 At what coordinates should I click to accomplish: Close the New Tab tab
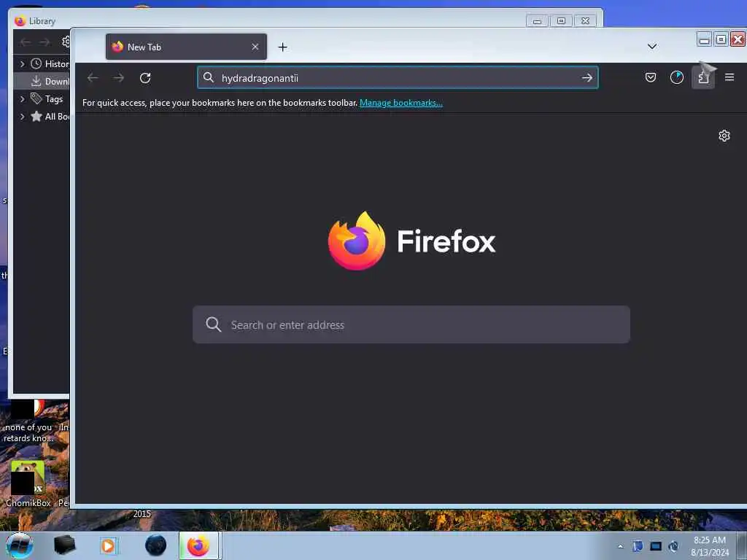[x=255, y=47]
